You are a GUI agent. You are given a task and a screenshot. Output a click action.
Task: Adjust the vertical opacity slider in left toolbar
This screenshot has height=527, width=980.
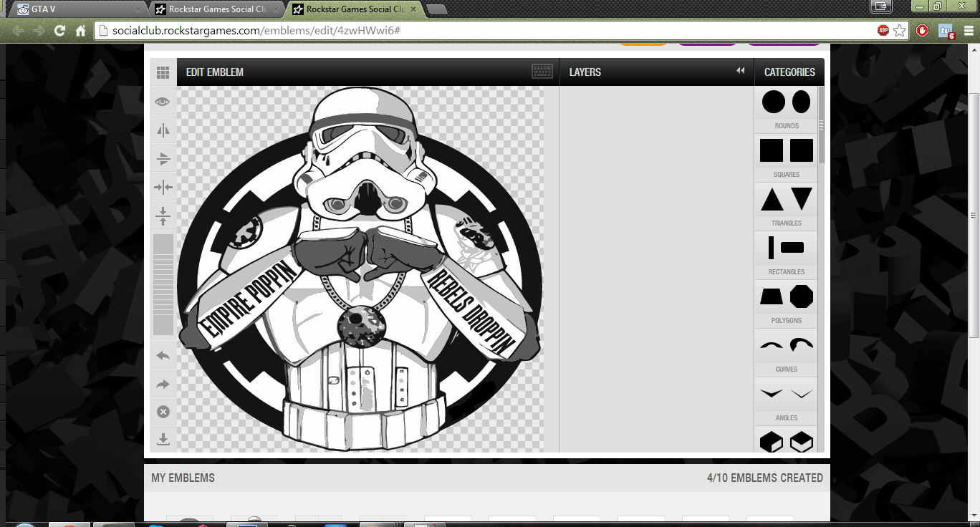coord(163,284)
